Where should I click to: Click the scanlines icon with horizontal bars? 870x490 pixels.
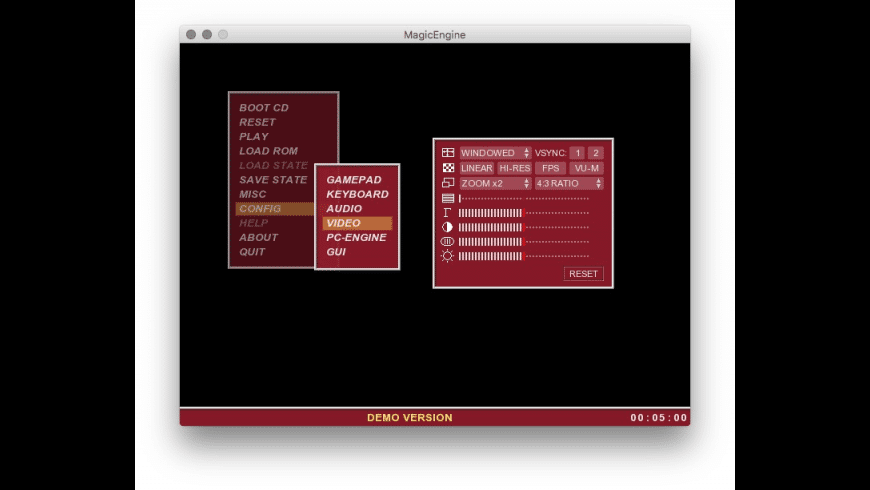click(448, 198)
